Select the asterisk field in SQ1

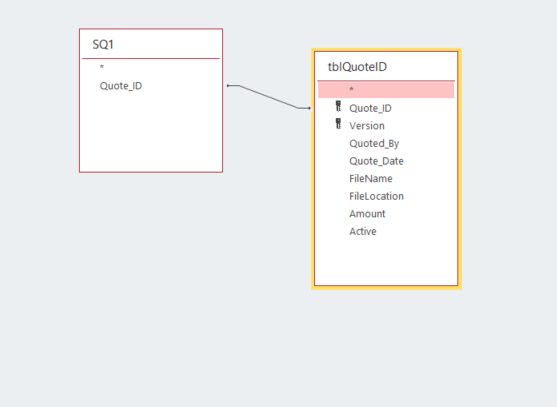pos(102,67)
